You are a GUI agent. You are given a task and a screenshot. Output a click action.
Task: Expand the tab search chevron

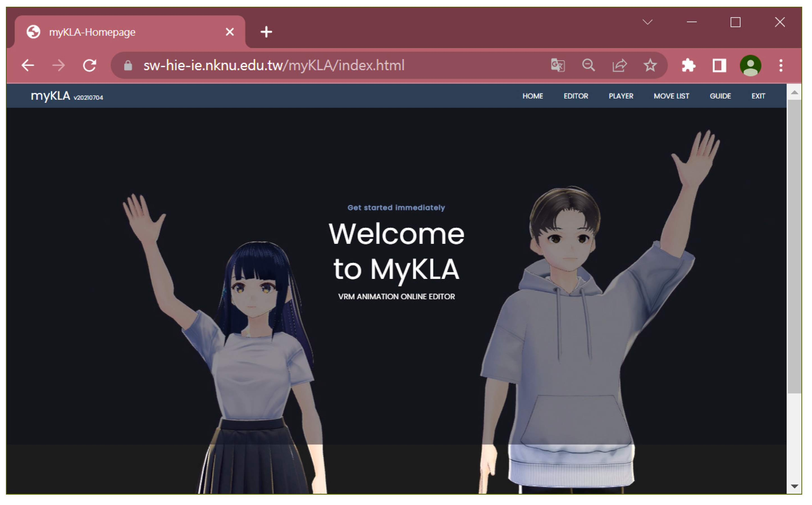pyautogui.click(x=647, y=22)
